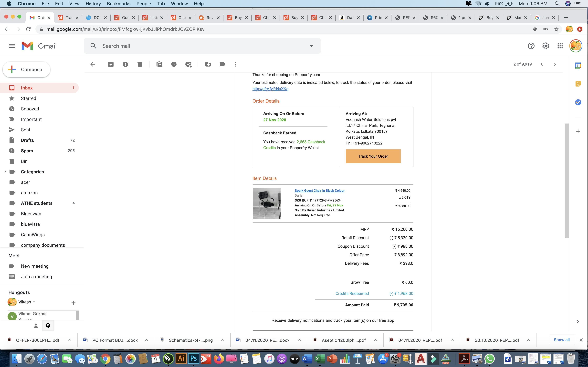
Task: Open the search options dropdown in Gmail search
Action: [x=311, y=46]
